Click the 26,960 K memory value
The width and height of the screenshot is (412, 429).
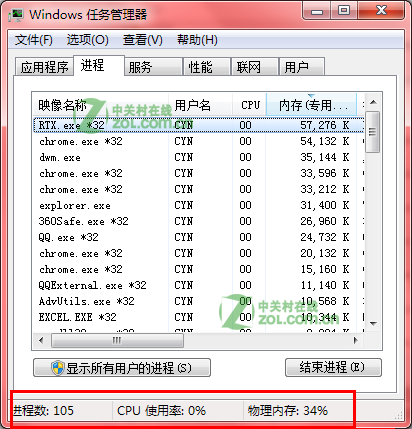325,221
